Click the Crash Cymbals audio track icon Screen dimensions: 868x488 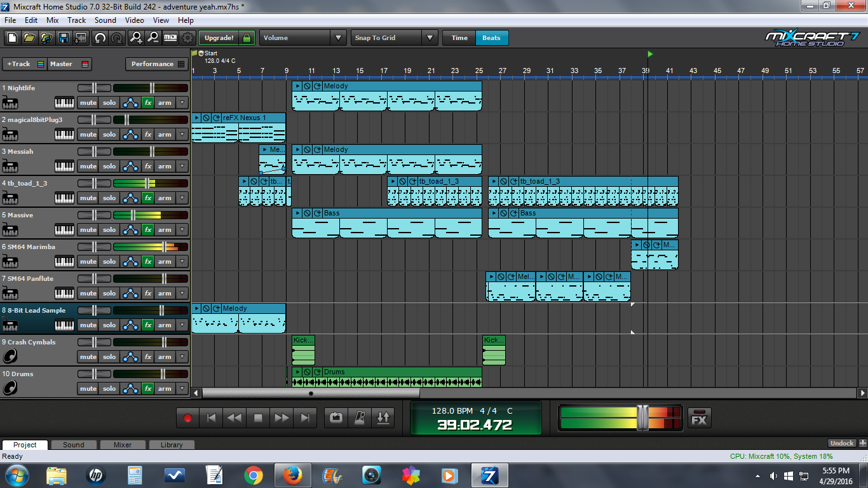pyautogui.click(x=10, y=356)
